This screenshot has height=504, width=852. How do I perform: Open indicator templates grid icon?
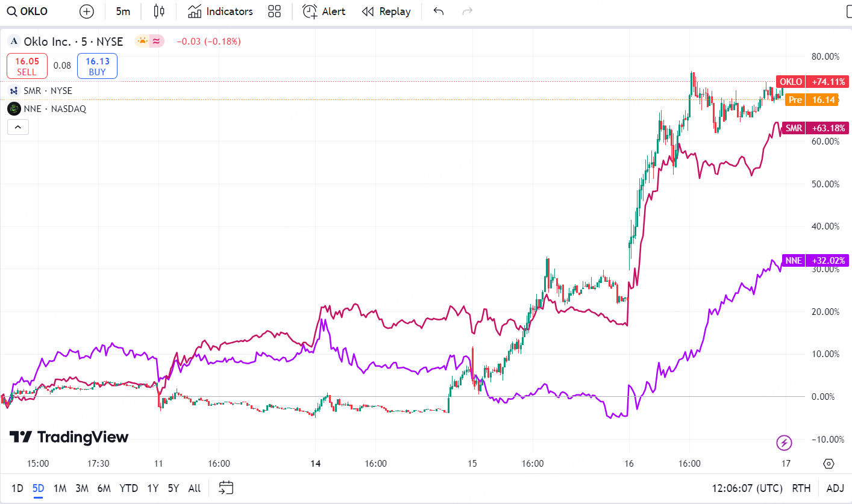(275, 11)
